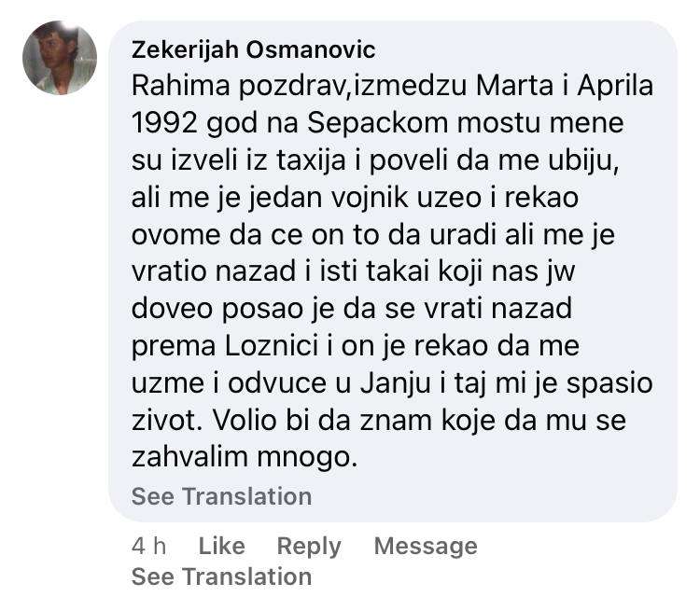Click the text "1992 god na Sepackom mostu"

pyautogui.click(x=377, y=125)
